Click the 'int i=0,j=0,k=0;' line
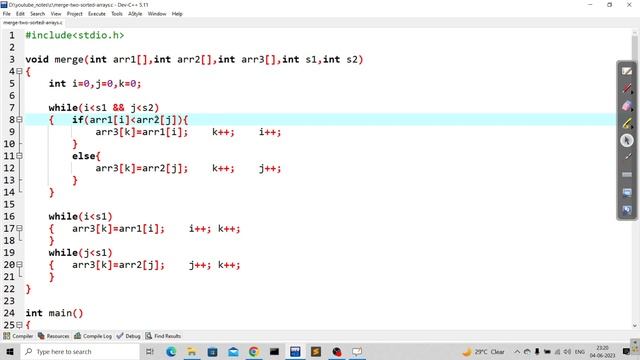The image size is (640, 360). point(95,84)
